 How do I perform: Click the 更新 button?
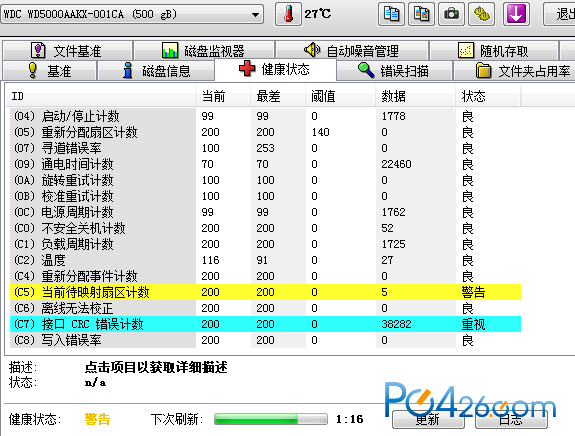tap(428, 419)
